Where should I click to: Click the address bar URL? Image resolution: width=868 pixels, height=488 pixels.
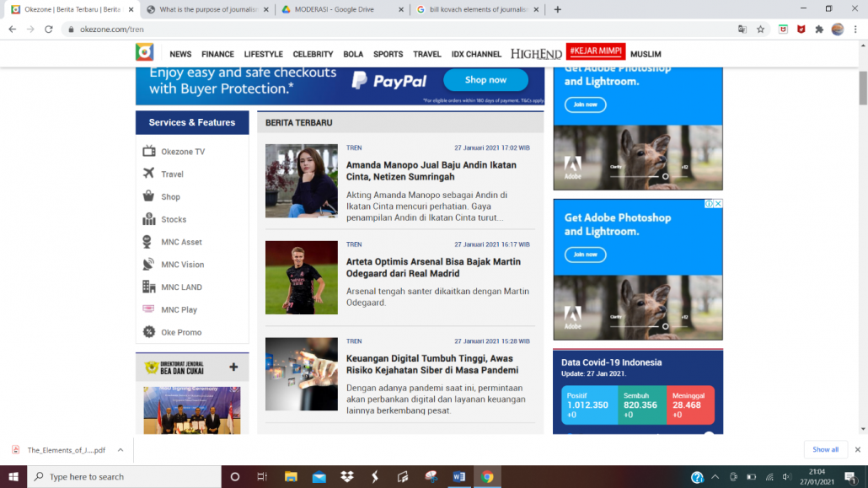tap(112, 29)
